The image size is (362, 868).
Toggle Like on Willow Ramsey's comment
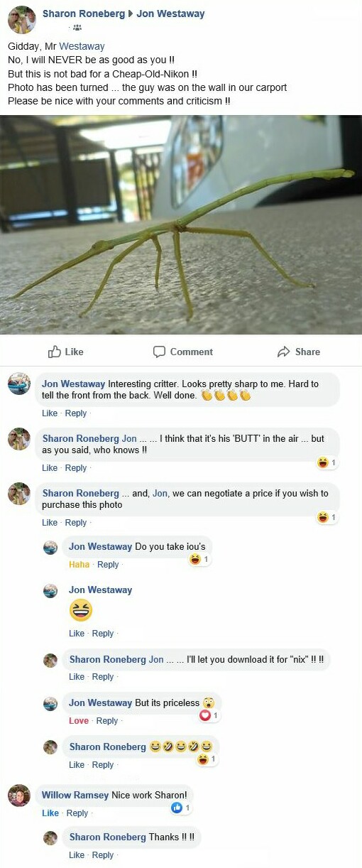pyautogui.click(x=50, y=813)
